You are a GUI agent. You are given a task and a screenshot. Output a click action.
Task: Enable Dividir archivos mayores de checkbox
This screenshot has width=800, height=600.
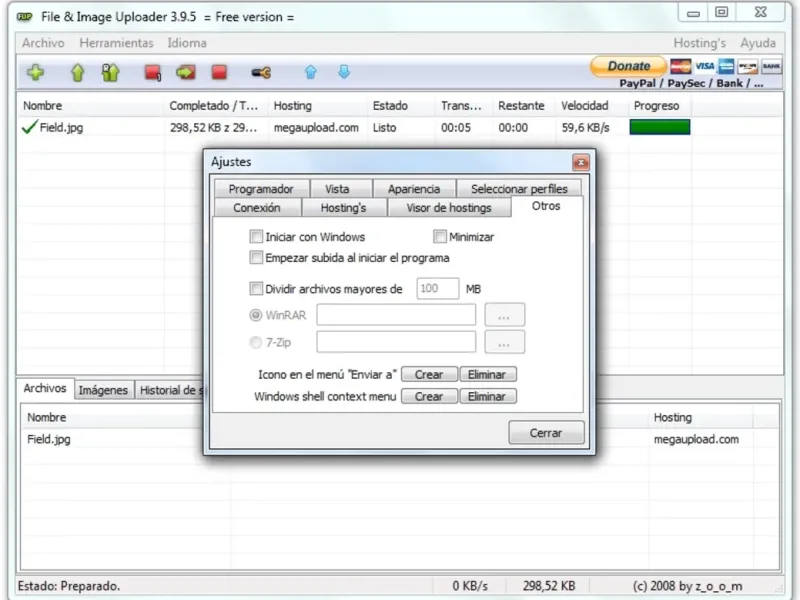256,288
